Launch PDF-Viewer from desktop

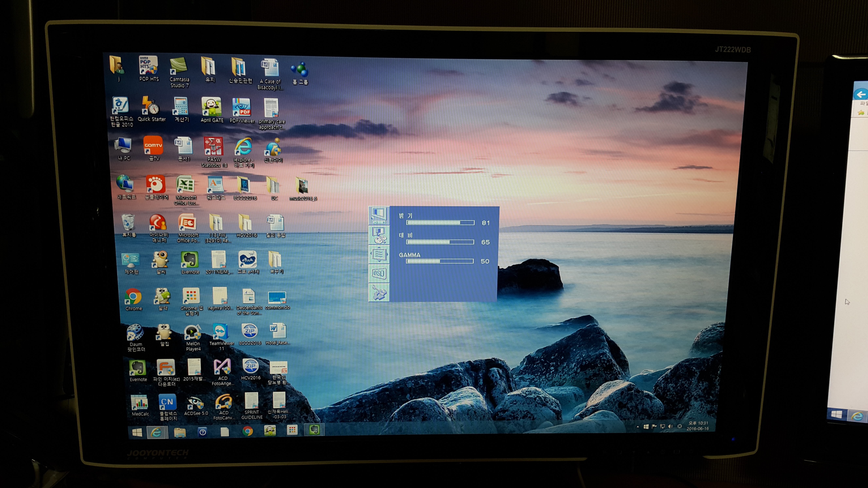coord(242,110)
